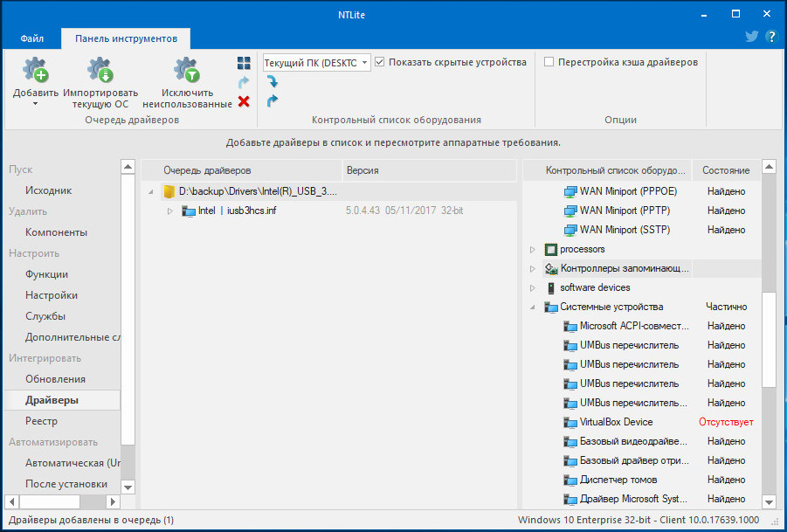Click the red X remove icon
The width and height of the screenshot is (787, 532).
244,102
